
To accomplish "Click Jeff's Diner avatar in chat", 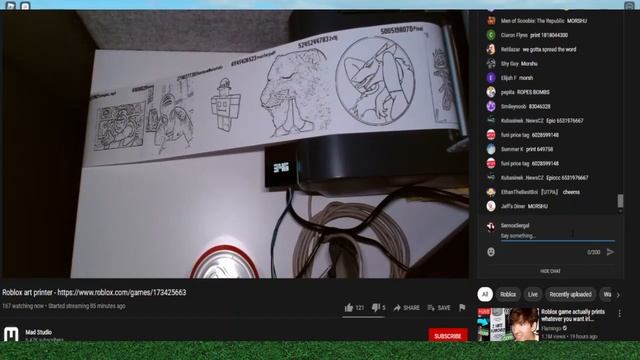I will click(491, 206).
